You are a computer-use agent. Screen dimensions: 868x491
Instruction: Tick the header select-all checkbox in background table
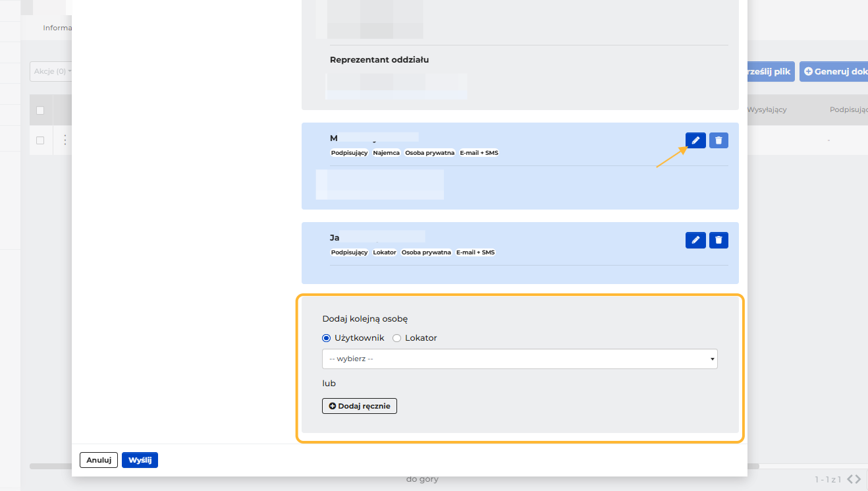40,110
